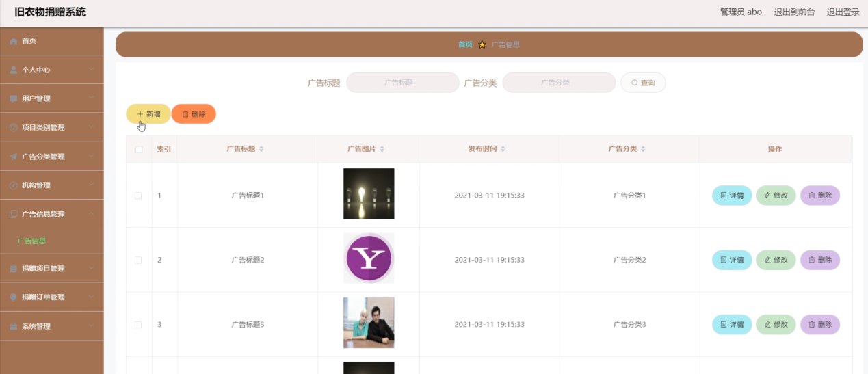Click the icon beside 用户管理
This screenshot has height=374, width=868.
click(14, 98)
